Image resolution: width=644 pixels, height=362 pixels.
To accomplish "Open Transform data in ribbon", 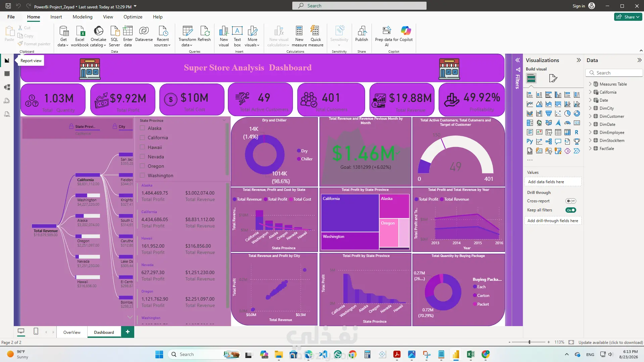I will (x=187, y=36).
